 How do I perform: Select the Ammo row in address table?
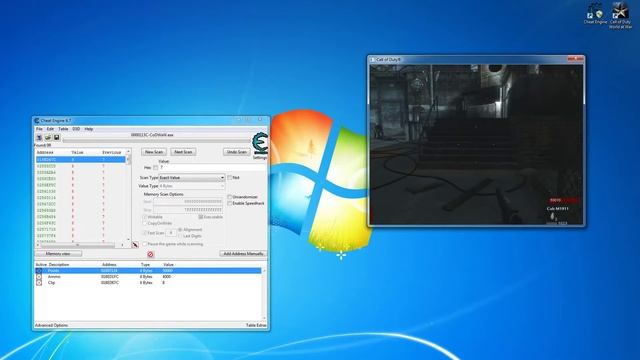pos(148,277)
